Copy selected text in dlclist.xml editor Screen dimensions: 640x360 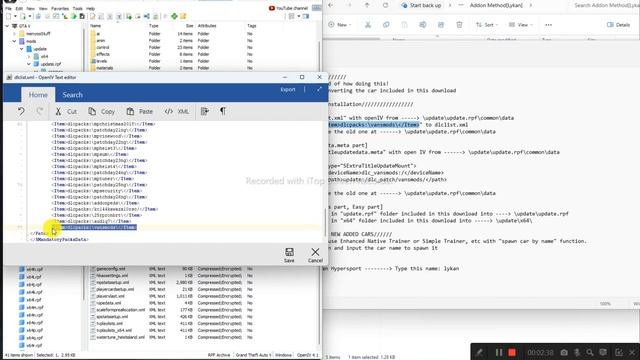101,111
